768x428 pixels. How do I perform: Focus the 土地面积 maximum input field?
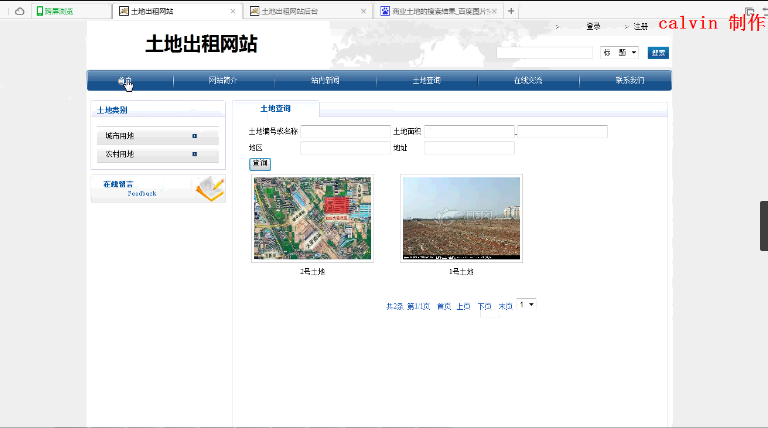tap(562, 131)
